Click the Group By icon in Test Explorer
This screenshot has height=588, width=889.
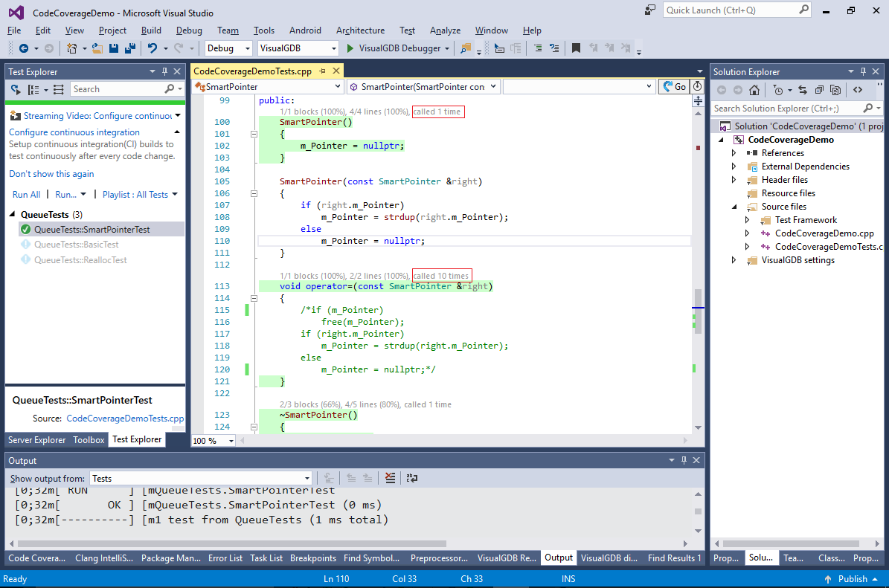[x=34, y=89]
